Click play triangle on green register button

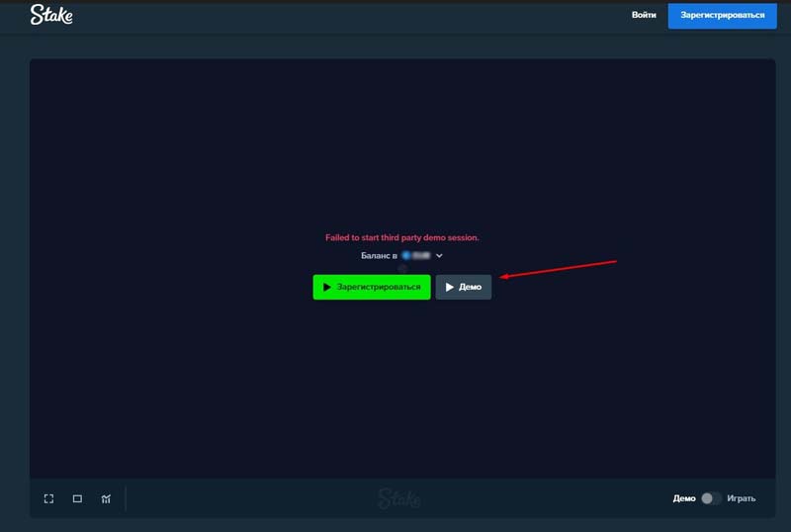pyautogui.click(x=327, y=288)
